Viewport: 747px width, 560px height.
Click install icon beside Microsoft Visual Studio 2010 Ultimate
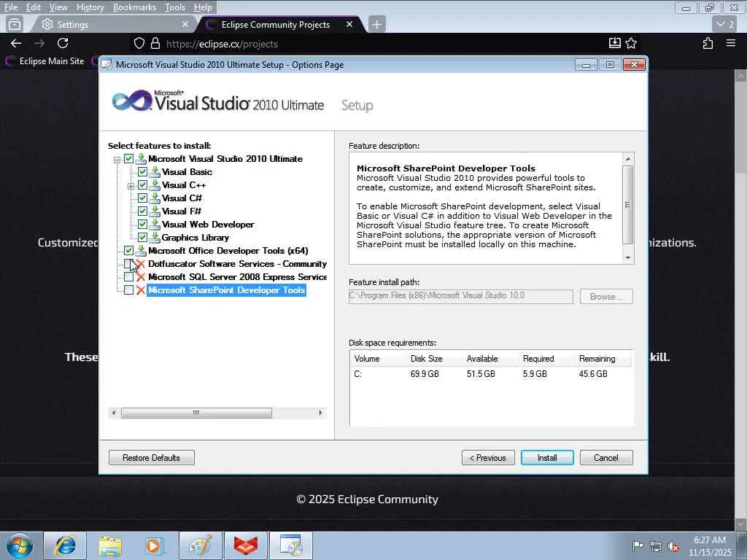point(141,159)
